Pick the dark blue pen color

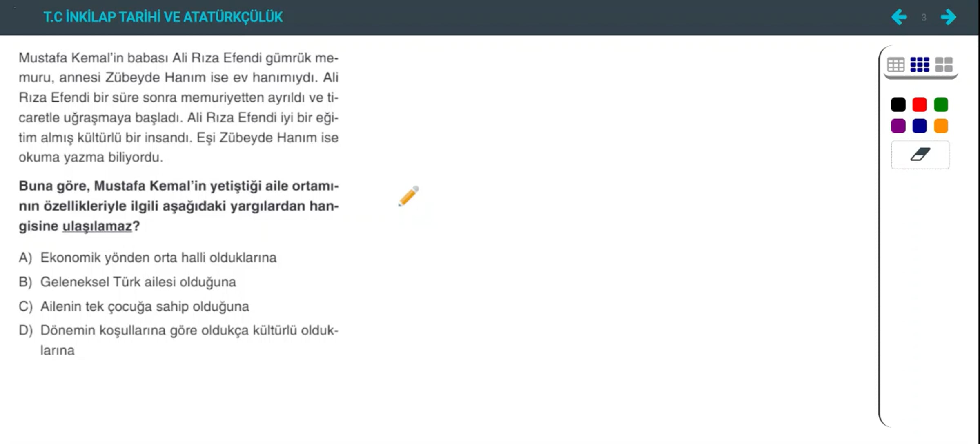click(920, 126)
